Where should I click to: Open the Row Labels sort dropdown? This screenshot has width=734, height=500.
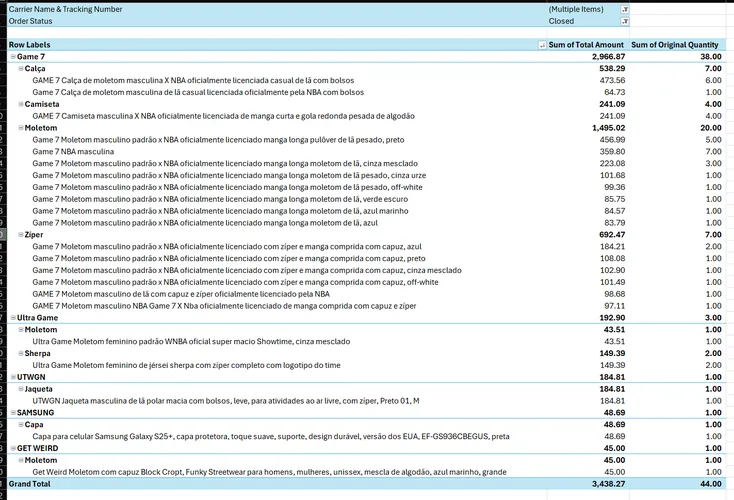(x=542, y=45)
